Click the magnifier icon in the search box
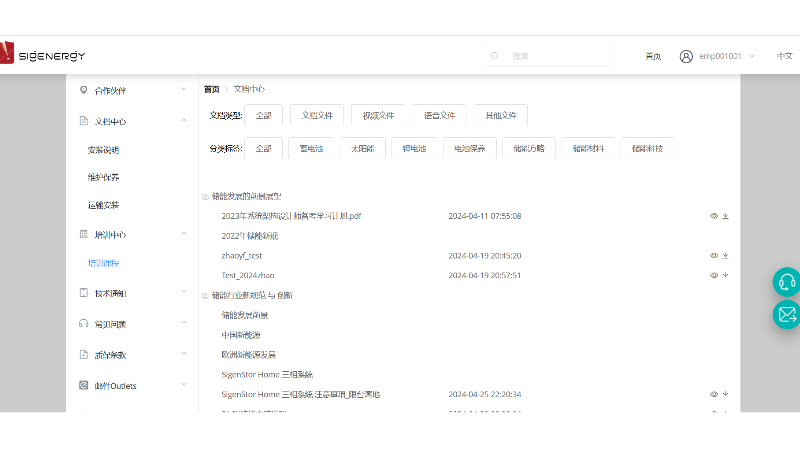800x453 pixels. 494,56
